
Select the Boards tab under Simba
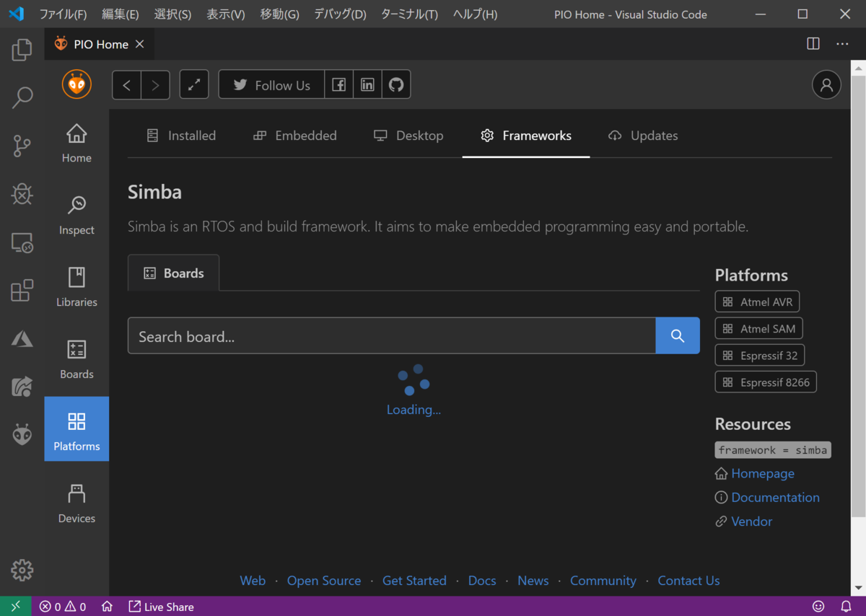point(174,273)
